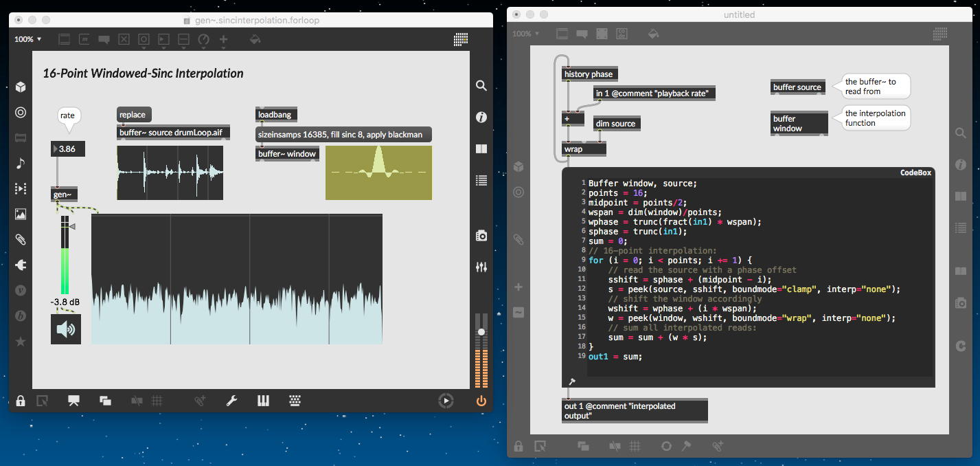Image resolution: width=980 pixels, height=466 pixels.
Task: Open the object browser cube icon
Action: [21, 87]
